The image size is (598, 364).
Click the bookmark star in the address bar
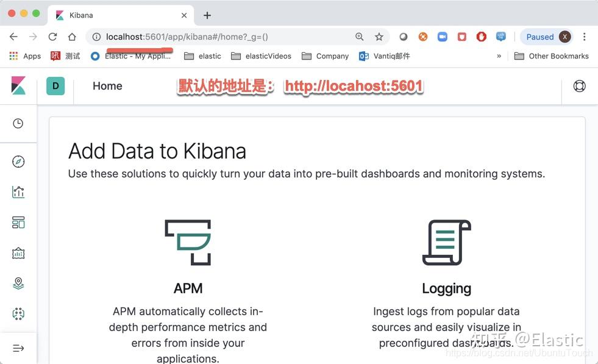(x=380, y=37)
